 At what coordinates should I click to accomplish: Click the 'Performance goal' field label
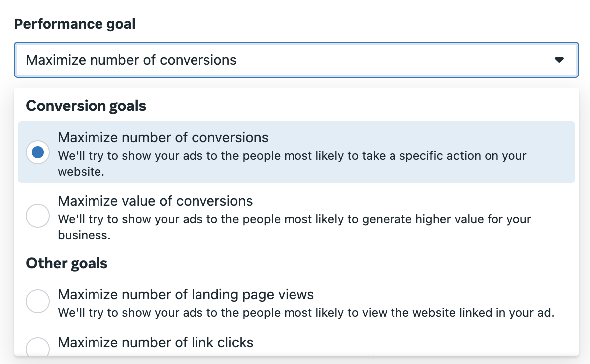click(x=75, y=24)
